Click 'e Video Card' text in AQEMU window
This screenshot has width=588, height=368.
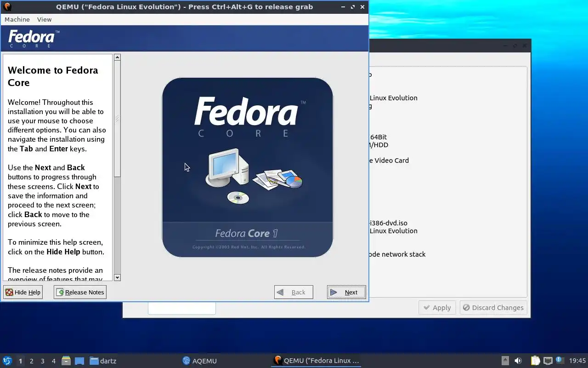(x=389, y=161)
